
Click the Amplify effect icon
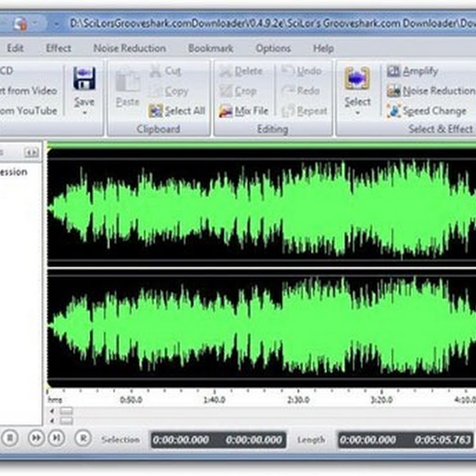394,71
